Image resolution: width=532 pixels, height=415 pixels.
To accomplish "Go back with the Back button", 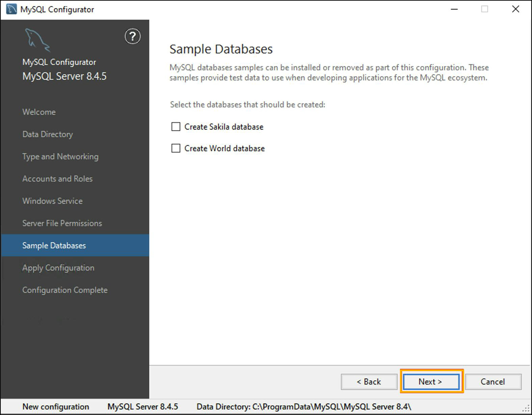I will tap(369, 382).
